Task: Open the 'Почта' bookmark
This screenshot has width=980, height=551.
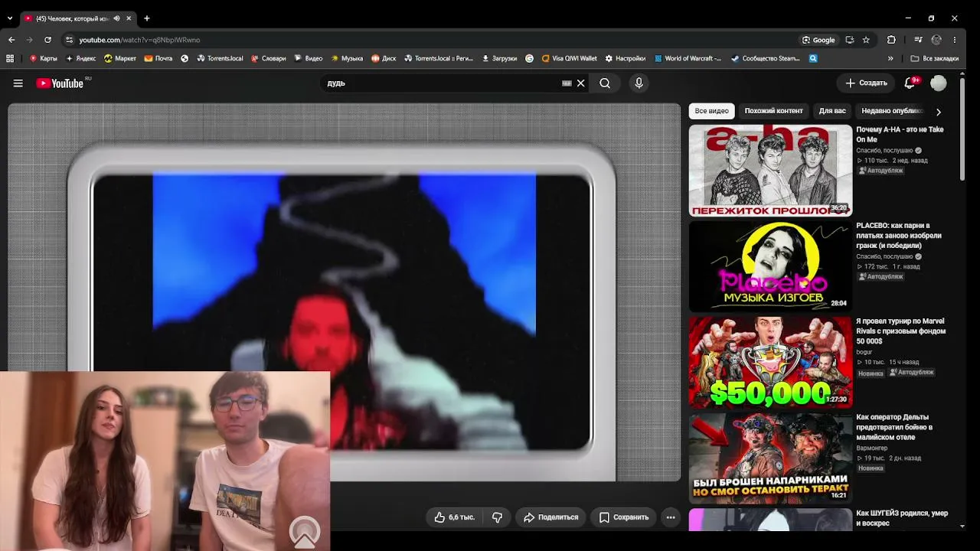Action: coord(158,58)
